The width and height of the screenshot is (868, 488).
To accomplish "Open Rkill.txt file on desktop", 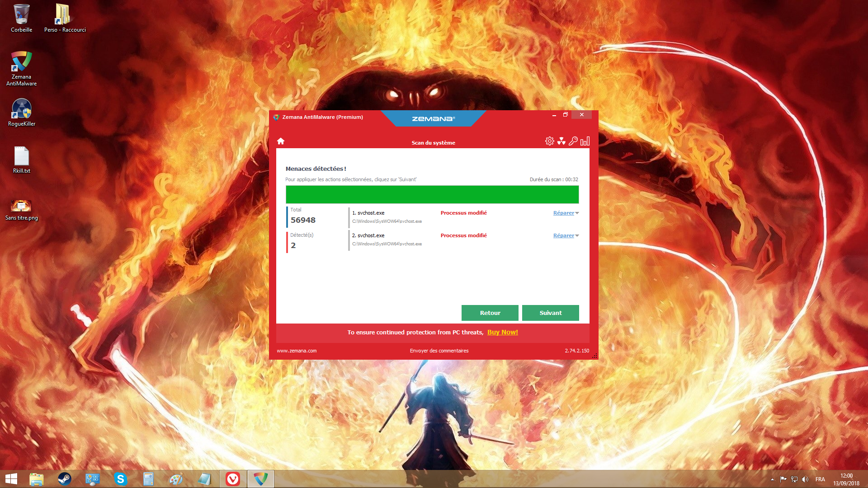I will coord(21,160).
